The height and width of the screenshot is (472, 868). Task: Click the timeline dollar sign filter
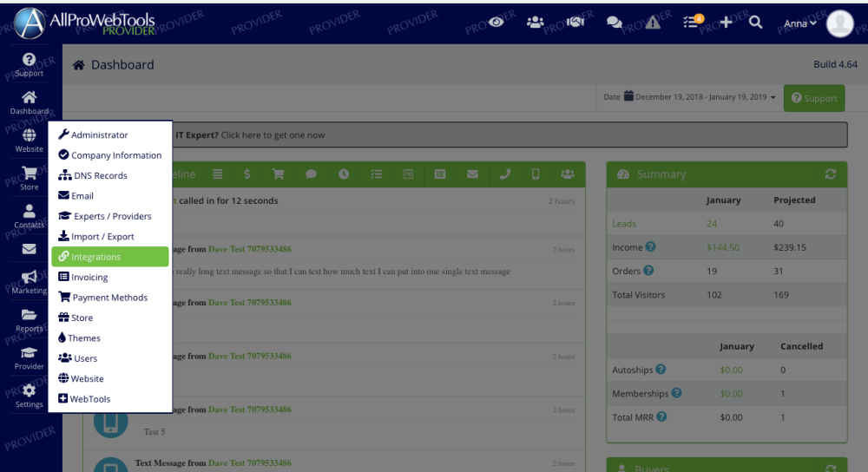point(247,174)
